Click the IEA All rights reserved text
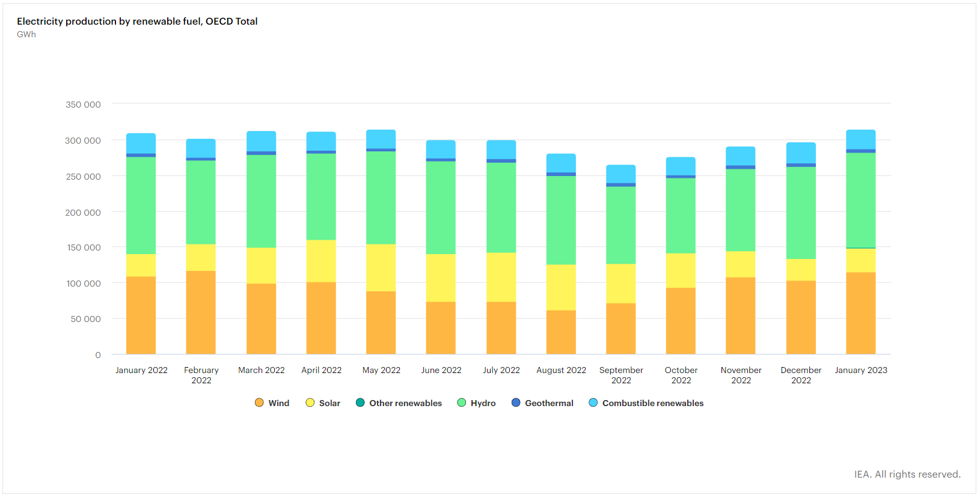 pos(907,474)
